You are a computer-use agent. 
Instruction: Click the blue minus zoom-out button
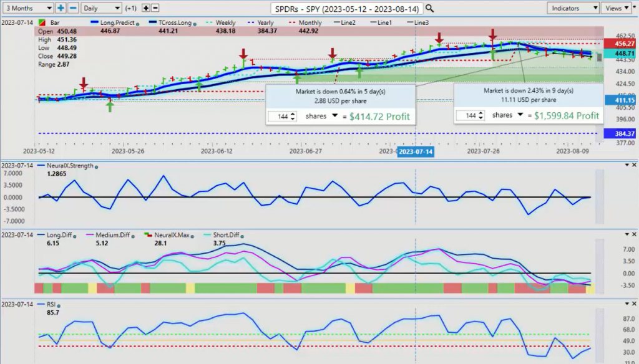(x=73, y=8)
